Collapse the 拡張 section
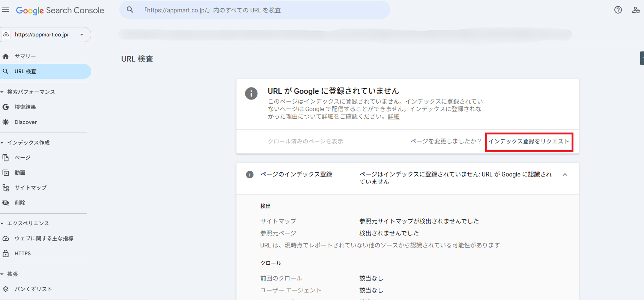Image resolution: width=644 pixels, height=300 pixels. [x=2, y=274]
